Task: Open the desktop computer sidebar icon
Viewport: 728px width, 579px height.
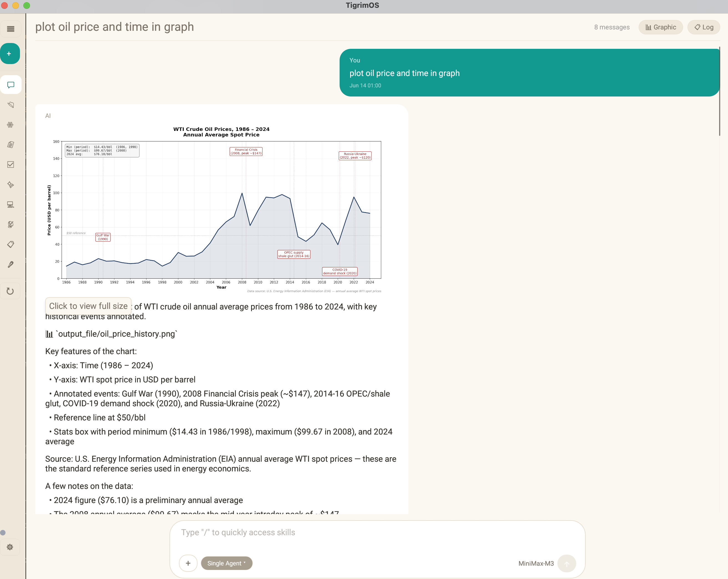Action: (x=11, y=204)
